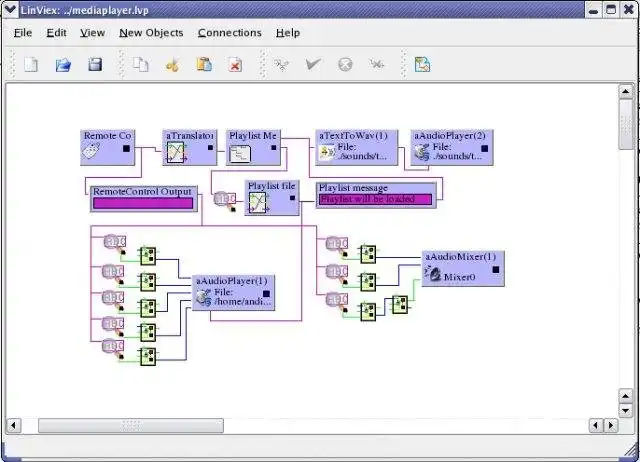Screen dimensions: 640x462
Task: Click the topmost green logic block left of aAudioPlayer(1)
Action: [x=148, y=256]
